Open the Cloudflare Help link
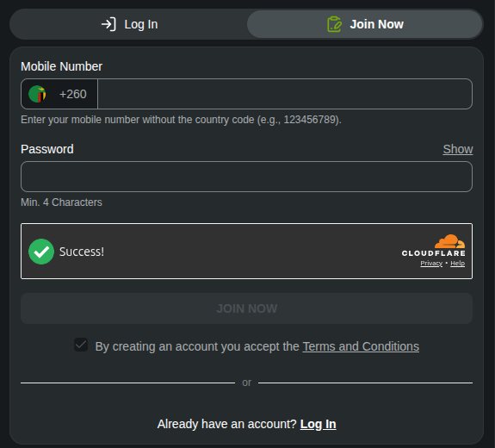Screen dimensions: 495x448 pyautogui.click(x=457, y=263)
